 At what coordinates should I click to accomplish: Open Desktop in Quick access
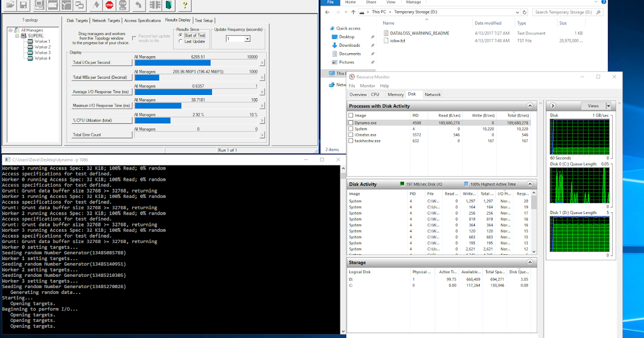[347, 36]
